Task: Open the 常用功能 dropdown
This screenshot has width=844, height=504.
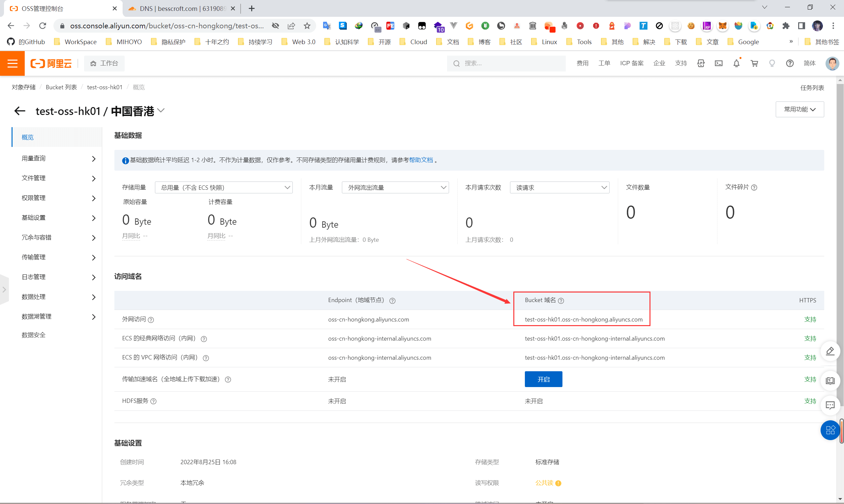Action: [x=799, y=109]
